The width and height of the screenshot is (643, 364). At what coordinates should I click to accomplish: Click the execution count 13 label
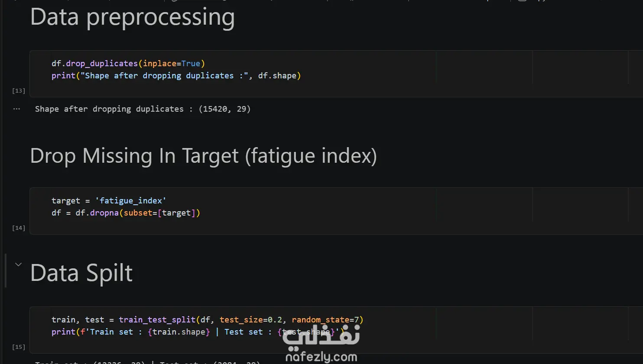(19, 90)
